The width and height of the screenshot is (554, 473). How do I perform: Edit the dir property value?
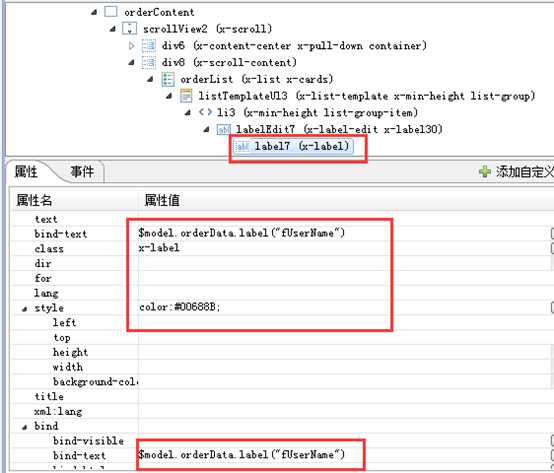click(344, 263)
